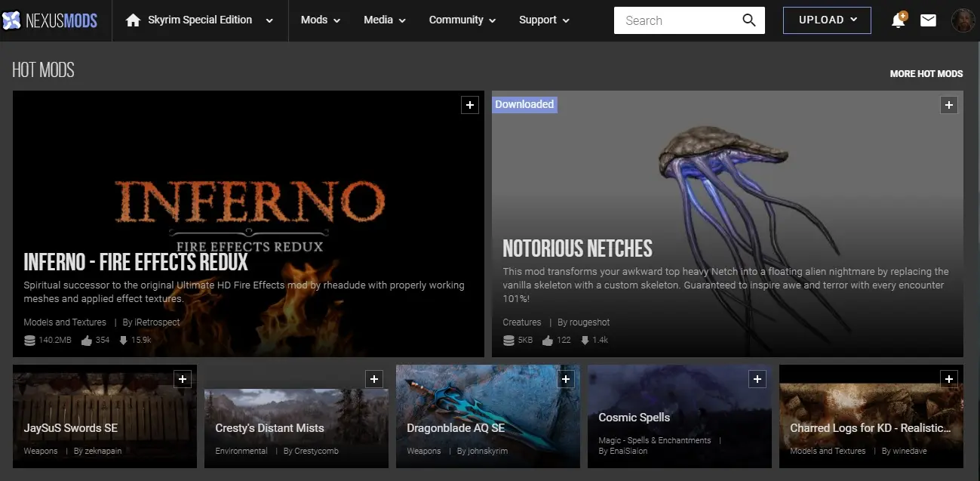This screenshot has height=481, width=980.
Task: Click author zeknapain on JaySuS Swords SE
Action: (103, 452)
